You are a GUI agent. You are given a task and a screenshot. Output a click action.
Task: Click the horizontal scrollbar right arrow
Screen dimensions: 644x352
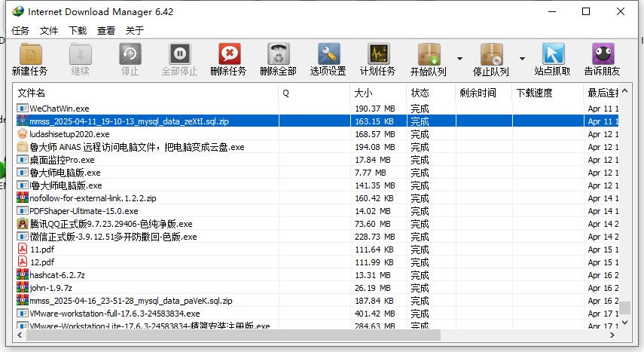click(x=612, y=335)
